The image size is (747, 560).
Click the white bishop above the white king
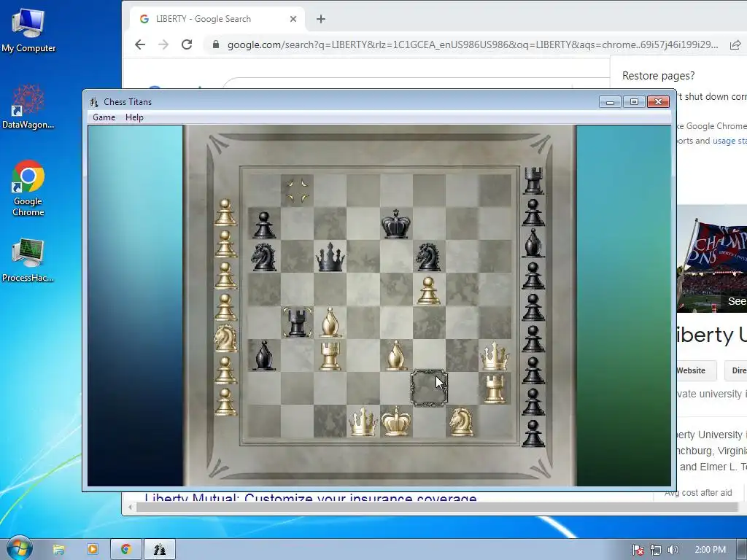coord(396,355)
